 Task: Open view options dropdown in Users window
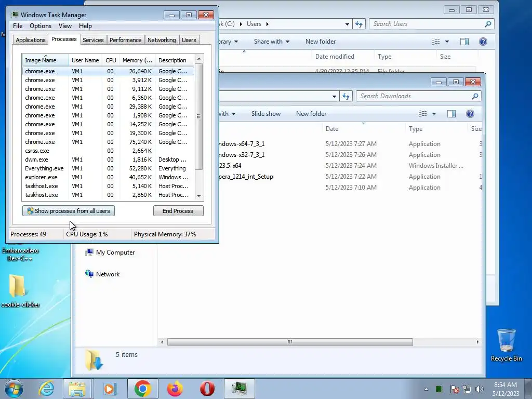[447, 42]
